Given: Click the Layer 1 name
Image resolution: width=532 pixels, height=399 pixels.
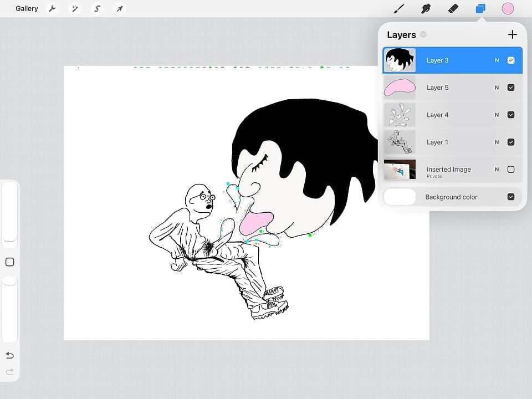Looking at the screenshot, I should (x=437, y=142).
